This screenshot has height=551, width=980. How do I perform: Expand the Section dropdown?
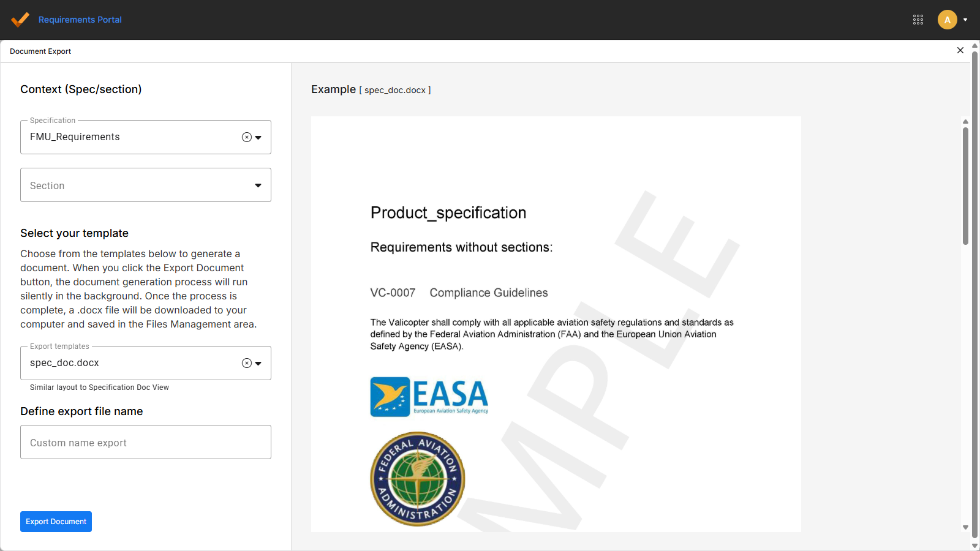point(258,185)
